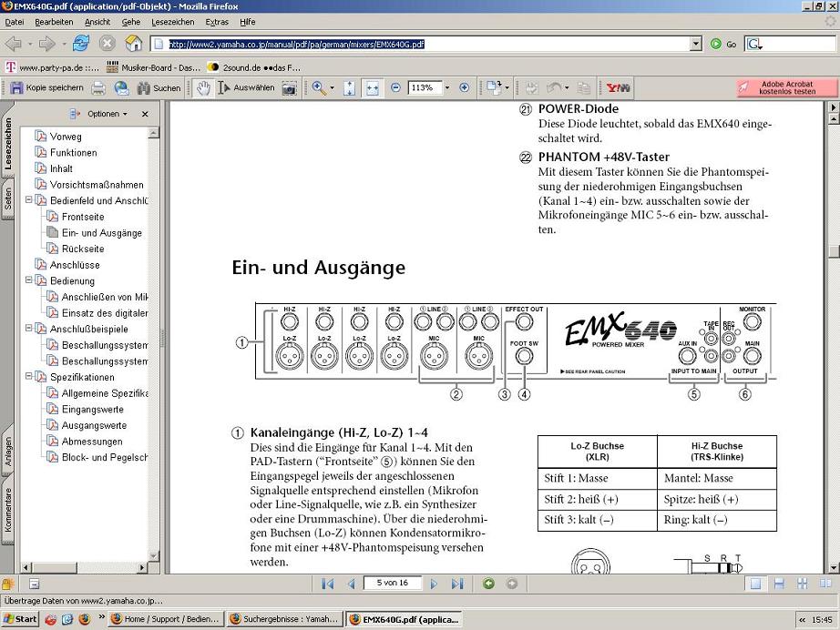Screen dimensions: 840x630
Task: Jump to last PDF page
Action: pos(457,584)
